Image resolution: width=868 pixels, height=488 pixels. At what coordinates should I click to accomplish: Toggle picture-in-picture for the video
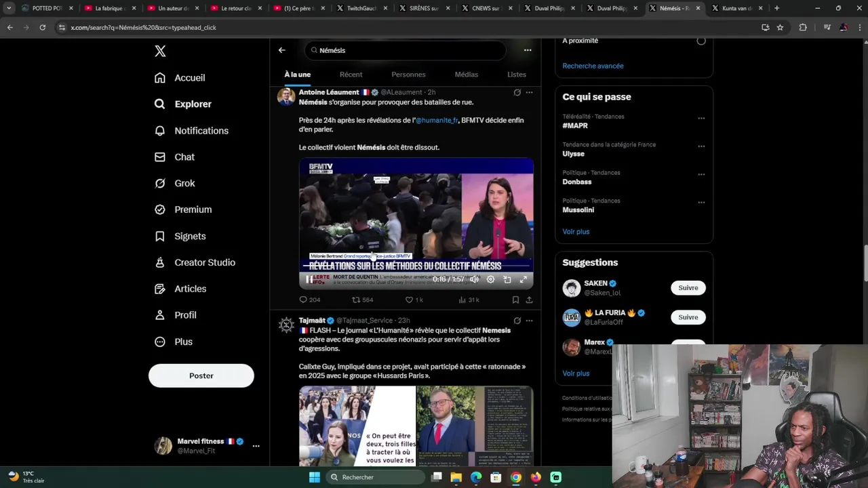click(507, 279)
